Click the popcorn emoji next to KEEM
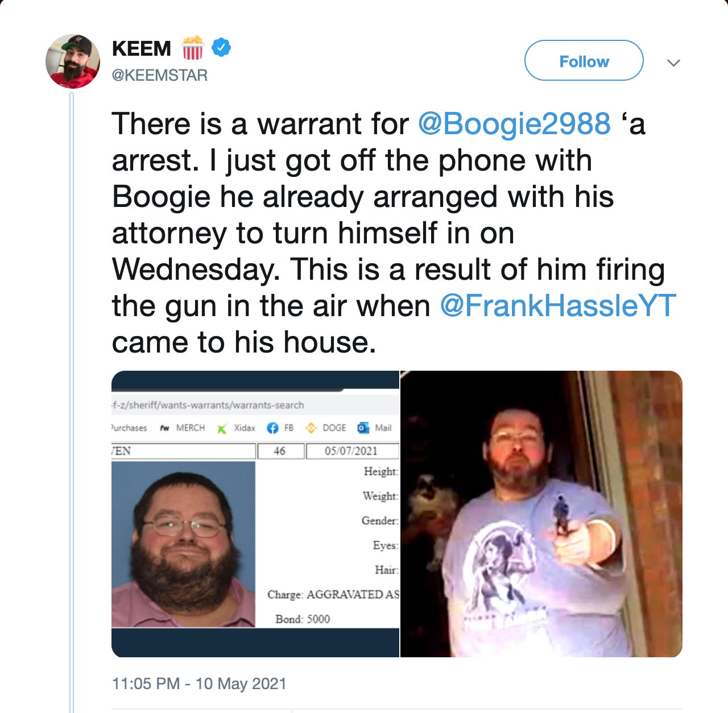The image size is (728, 713). pyautogui.click(x=192, y=47)
